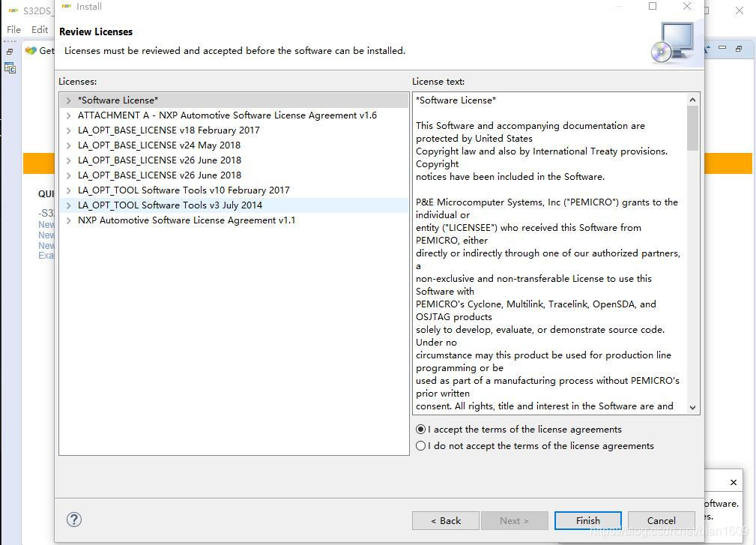Minimize the Getting Started view panel
Screen dimensions: 756x545
click(x=722, y=48)
